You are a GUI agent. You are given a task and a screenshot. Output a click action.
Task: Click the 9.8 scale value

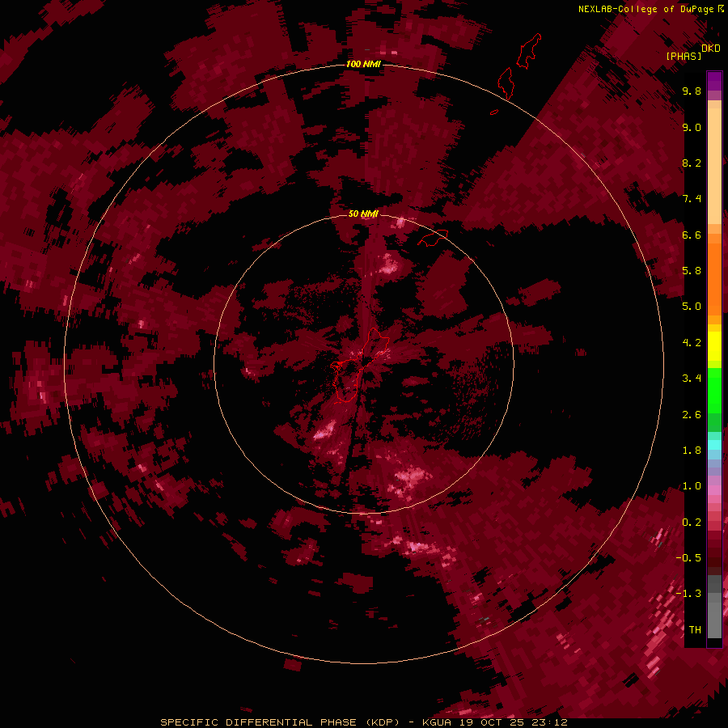click(692, 91)
